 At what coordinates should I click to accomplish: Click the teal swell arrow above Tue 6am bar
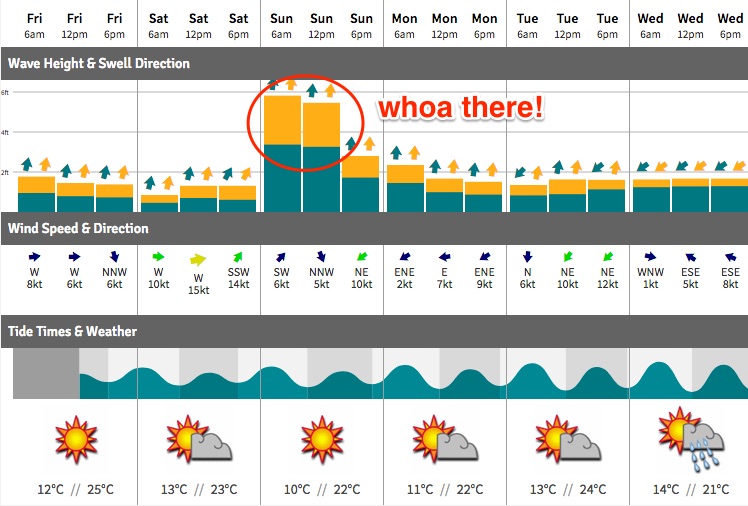pos(520,172)
